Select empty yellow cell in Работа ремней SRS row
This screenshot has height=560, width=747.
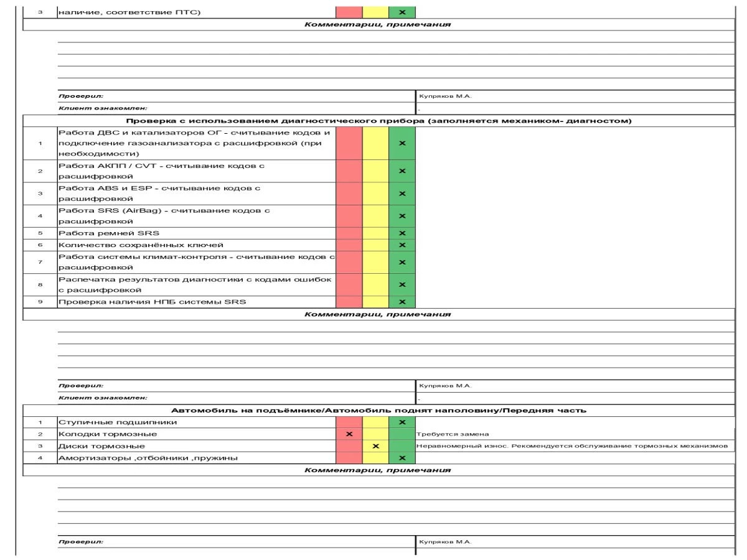[375, 233]
